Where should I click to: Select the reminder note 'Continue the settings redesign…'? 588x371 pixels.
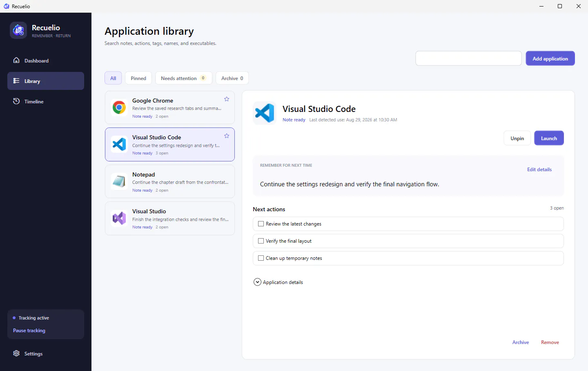(350, 184)
